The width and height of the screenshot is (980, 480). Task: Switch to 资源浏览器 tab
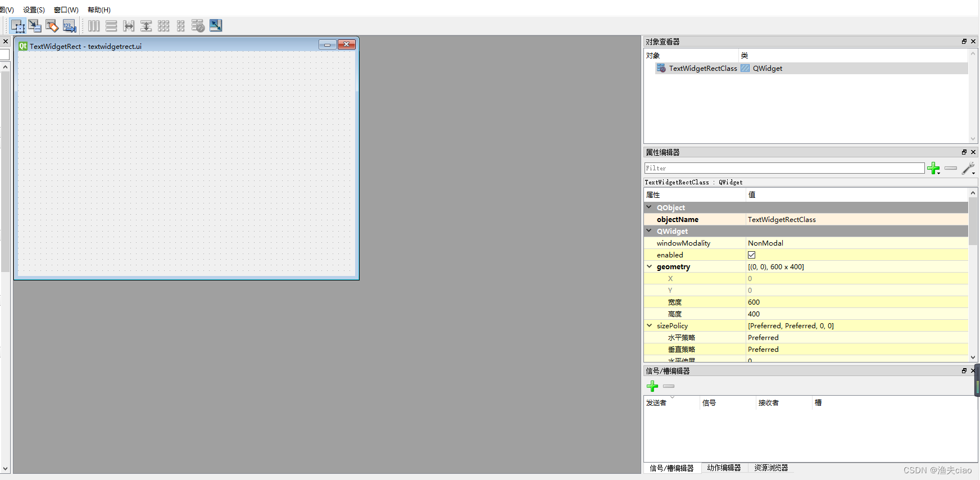[x=771, y=468]
